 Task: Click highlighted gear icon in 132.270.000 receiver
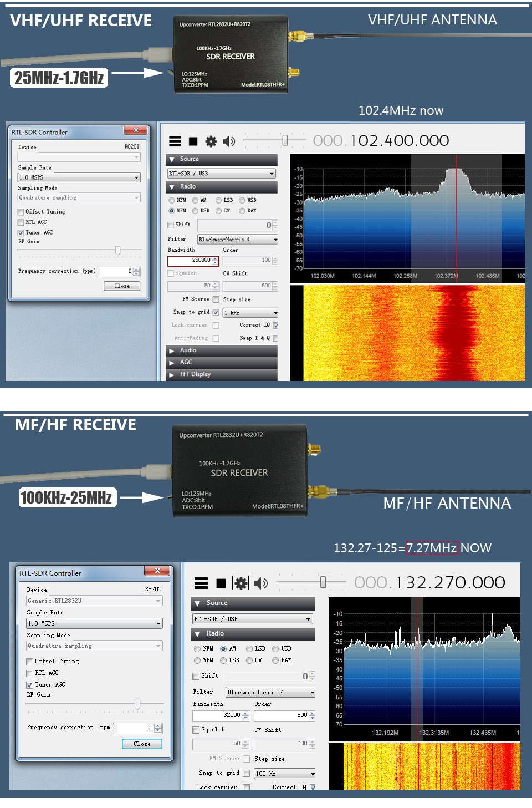241,583
